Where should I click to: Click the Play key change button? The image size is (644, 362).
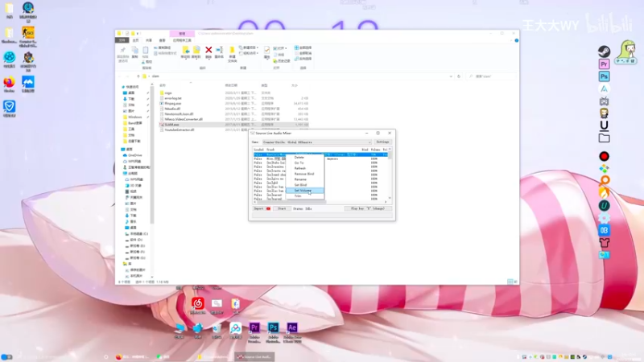click(x=368, y=208)
